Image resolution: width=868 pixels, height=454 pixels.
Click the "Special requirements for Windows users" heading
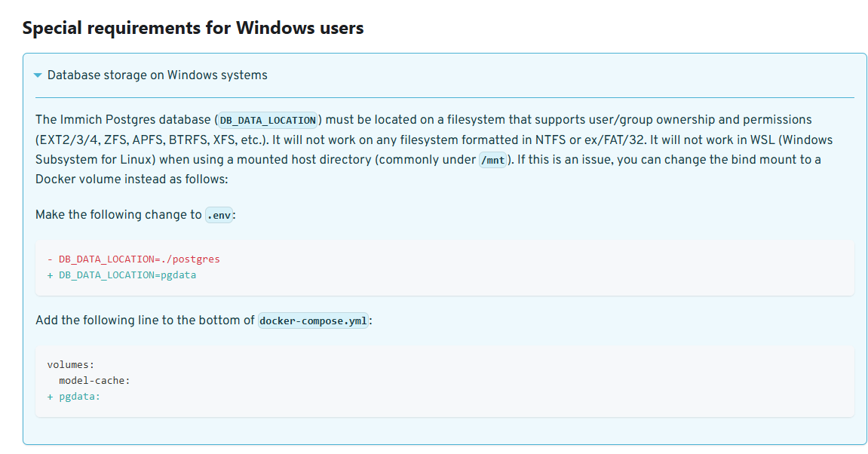tap(193, 29)
